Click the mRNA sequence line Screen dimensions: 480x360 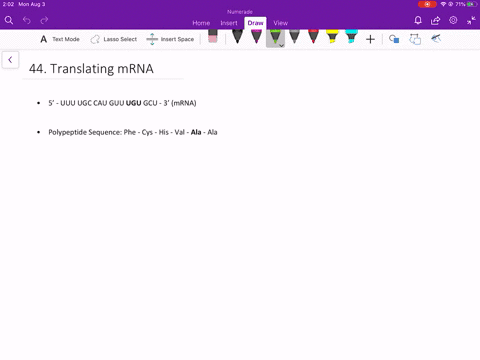tap(122, 103)
